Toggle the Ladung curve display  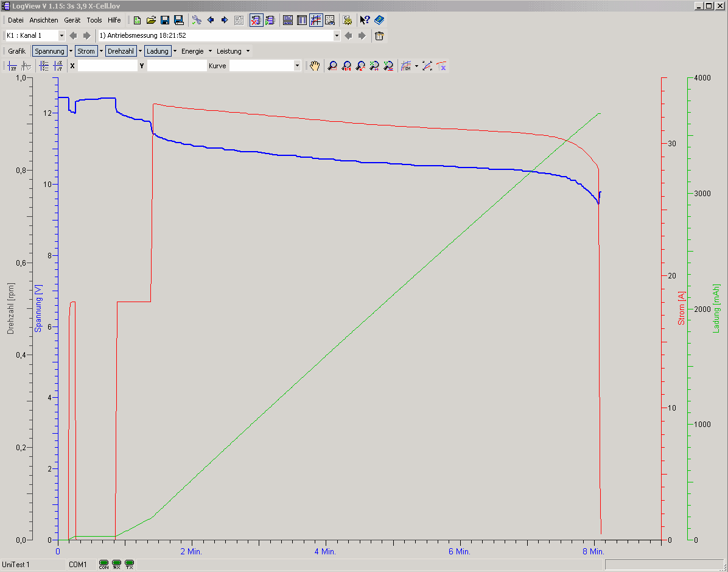pyautogui.click(x=157, y=51)
